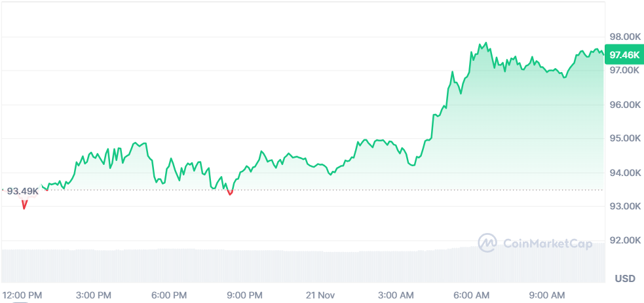This screenshot has width=644, height=303.
Task: Click the 98.00K y-axis label
Action: click(625, 37)
